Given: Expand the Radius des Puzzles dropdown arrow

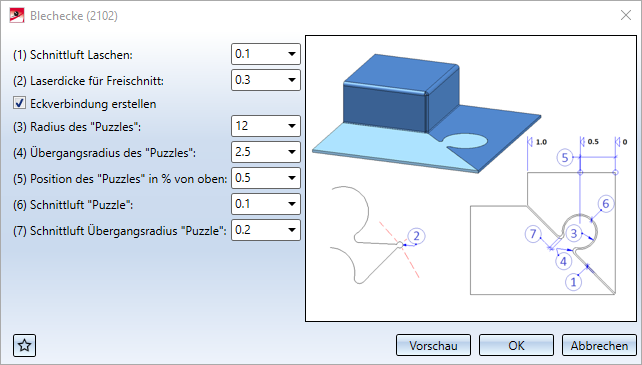Looking at the screenshot, I should [292, 126].
